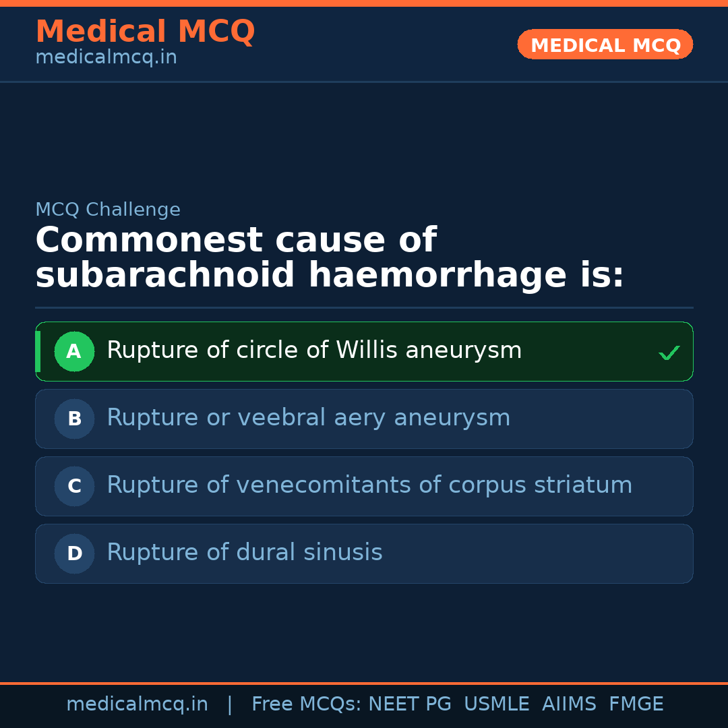Screen dimensions: 728x728
Task: Pick answer "Rupture of dural sinusis"
Action: click(245, 553)
